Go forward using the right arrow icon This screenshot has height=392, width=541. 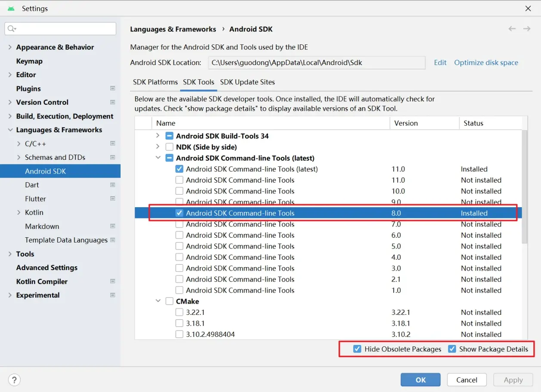pyautogui.click(x=527, y=29)
